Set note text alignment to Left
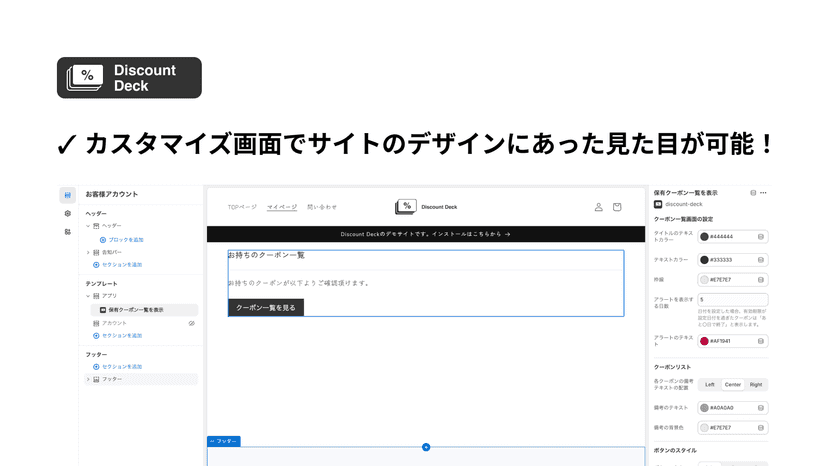 coord(710,385)
